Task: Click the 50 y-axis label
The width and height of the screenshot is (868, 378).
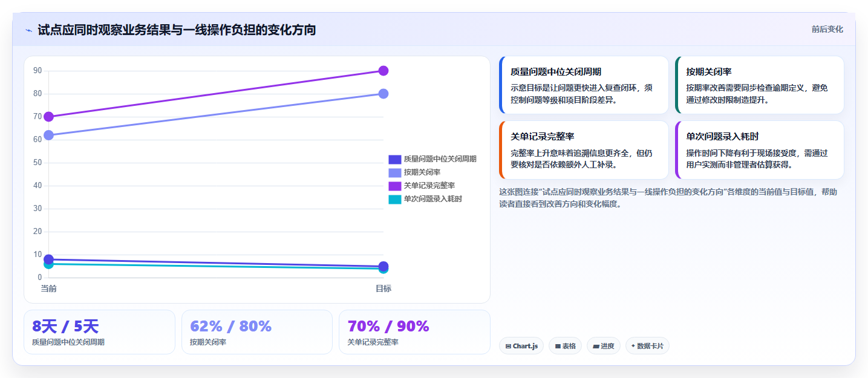Action: click(38, 163)
